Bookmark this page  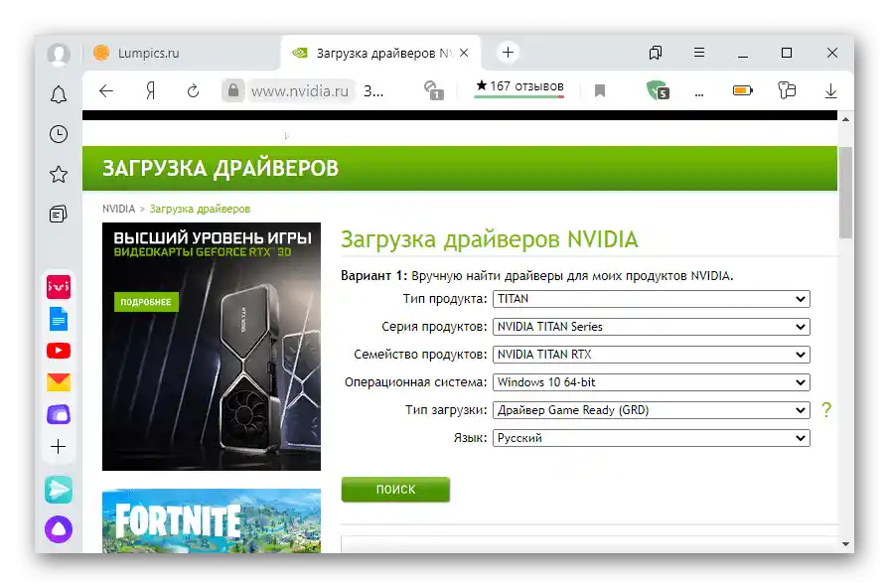click(600, 90)
